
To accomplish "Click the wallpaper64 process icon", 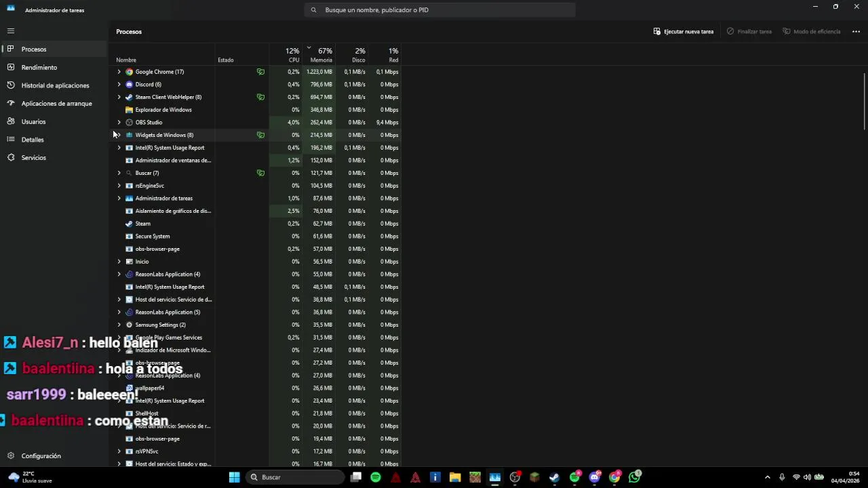I will (x=129, y=388).
